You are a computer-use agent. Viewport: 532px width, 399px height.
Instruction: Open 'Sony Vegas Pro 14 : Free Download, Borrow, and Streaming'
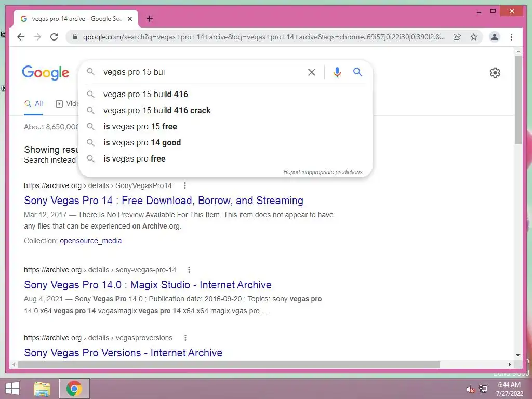pos(164,201)
